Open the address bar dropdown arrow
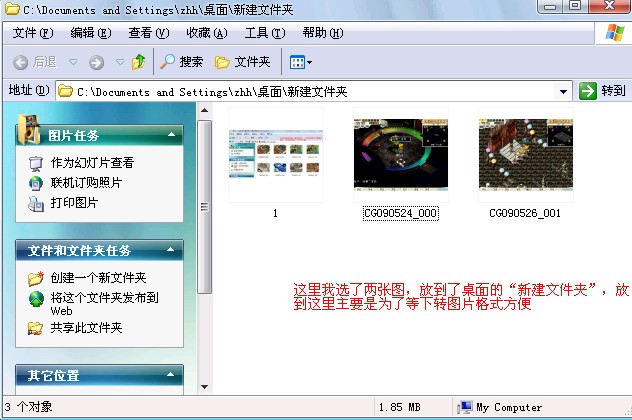632x420 pixels. 563,91
